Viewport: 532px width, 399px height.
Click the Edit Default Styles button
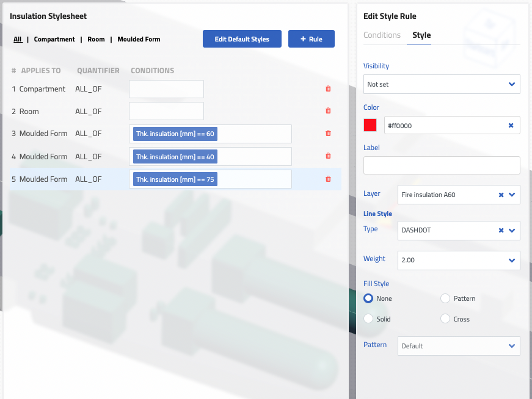pyautogui.click(x=242, y=38)
